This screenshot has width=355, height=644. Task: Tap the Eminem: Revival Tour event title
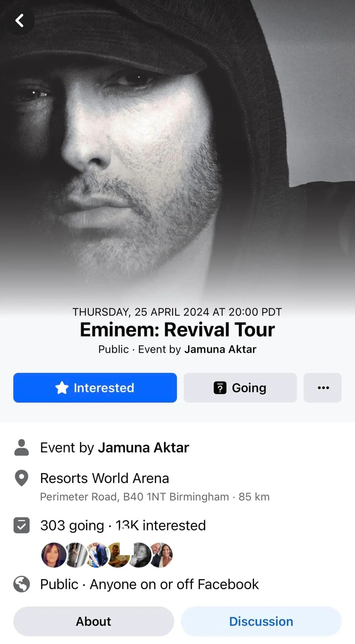[x=177, y=330]
